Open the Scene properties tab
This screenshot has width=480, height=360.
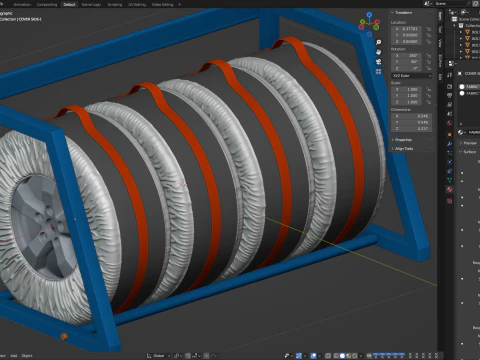point(450,114)
